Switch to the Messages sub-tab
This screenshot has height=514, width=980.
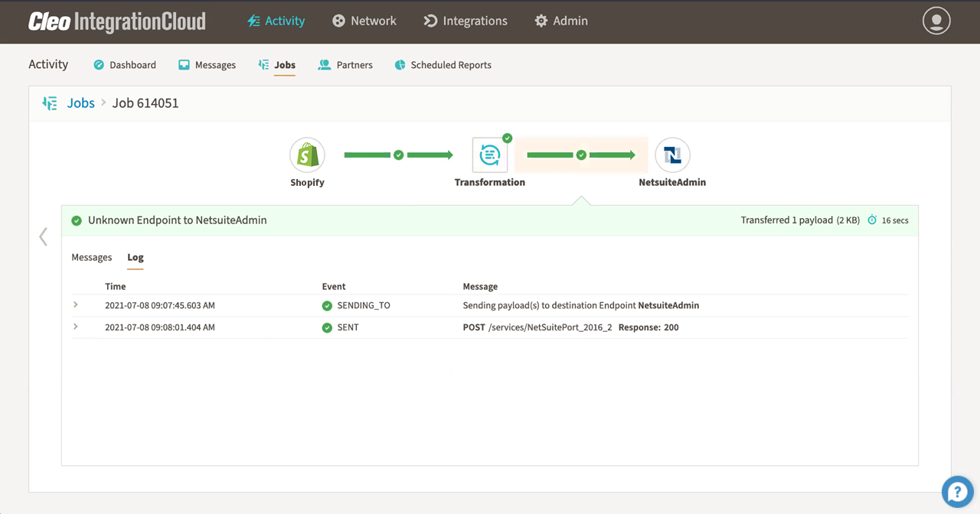coord(92,258)
